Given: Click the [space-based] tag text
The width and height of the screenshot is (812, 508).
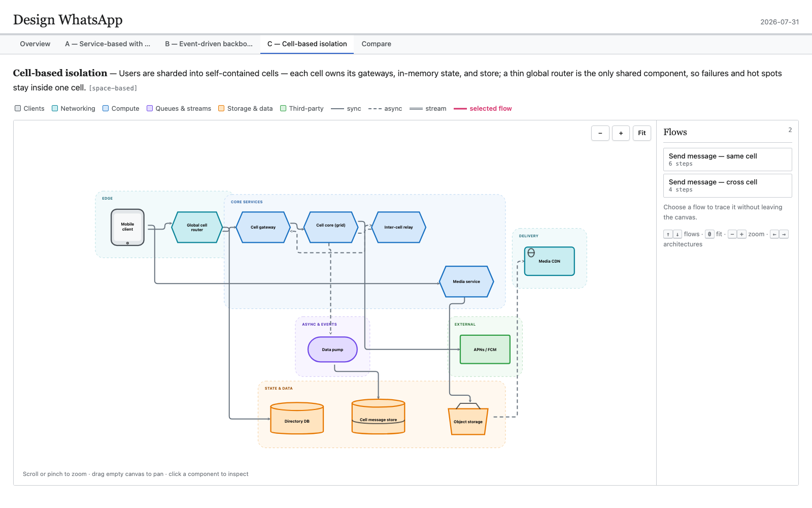Looking at the screenshot, I should 113,88.
